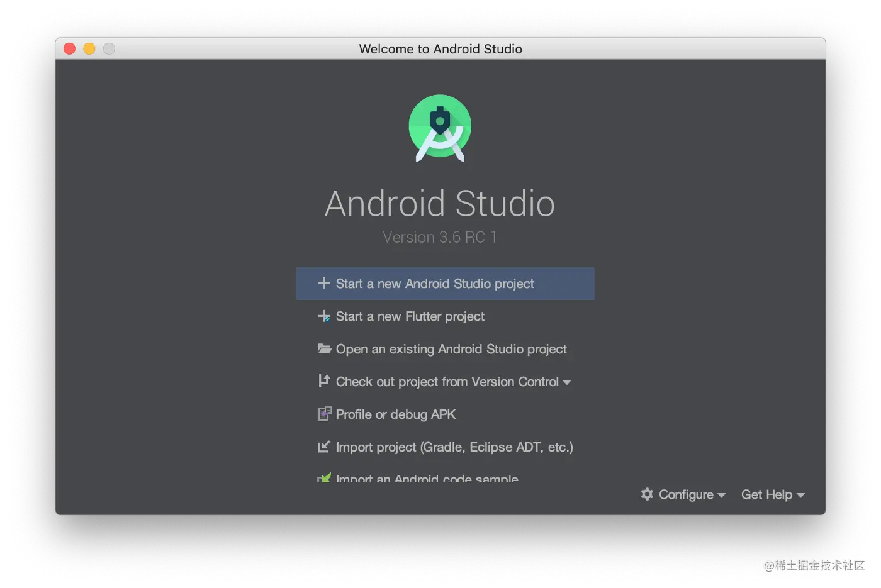Click the Android Studio compass logo
The height and width of the screenshot is (588, 881).
tap(440, 128)
